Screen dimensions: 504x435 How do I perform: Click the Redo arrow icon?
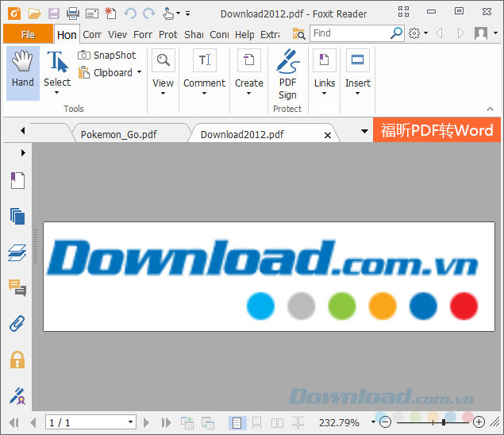tap(149, 13)
